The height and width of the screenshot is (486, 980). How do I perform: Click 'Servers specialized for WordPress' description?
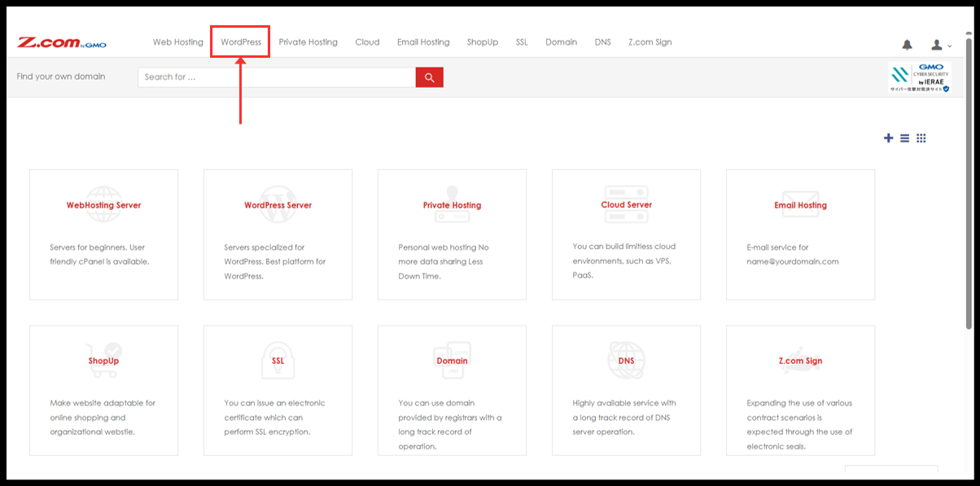274,262
